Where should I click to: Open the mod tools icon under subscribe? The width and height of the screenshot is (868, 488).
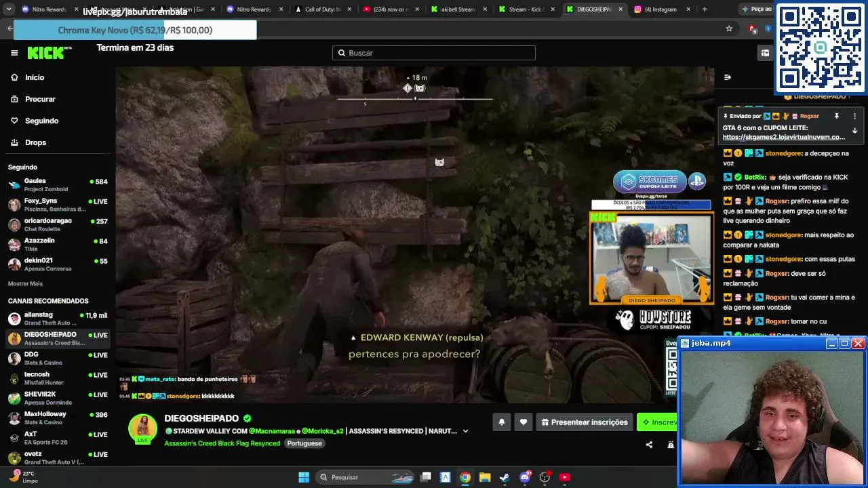pyautogui.click(x=671, y=445)
